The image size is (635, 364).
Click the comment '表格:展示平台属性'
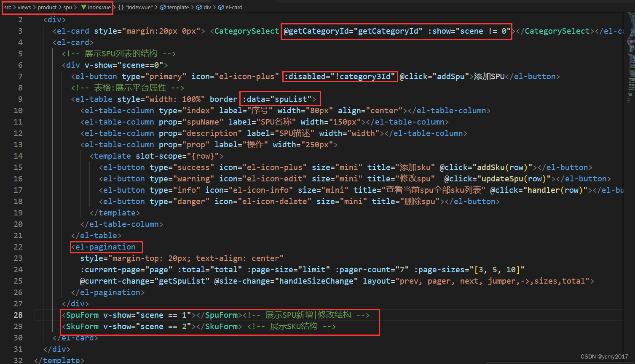(130, 88)
